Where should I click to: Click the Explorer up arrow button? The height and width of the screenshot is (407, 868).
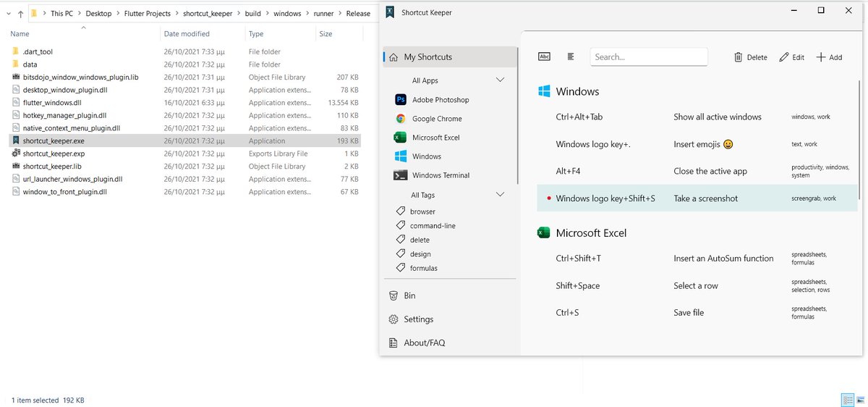[20, 13]
